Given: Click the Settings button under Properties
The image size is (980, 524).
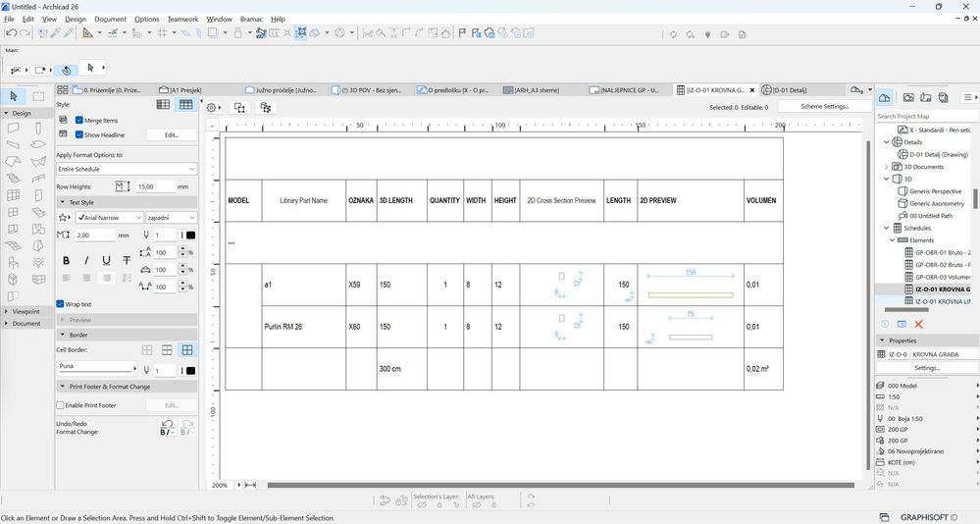Looking at the screenshot, I should coord(927,368).
